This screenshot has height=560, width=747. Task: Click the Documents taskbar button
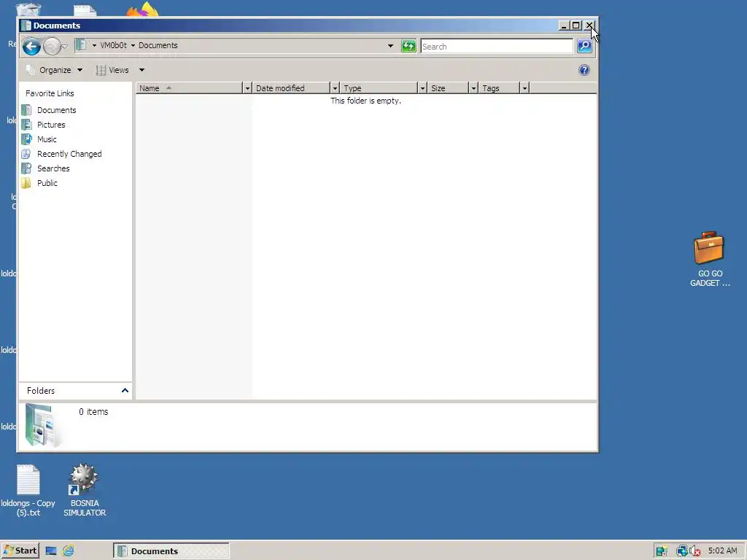click(x=171, y=551)
